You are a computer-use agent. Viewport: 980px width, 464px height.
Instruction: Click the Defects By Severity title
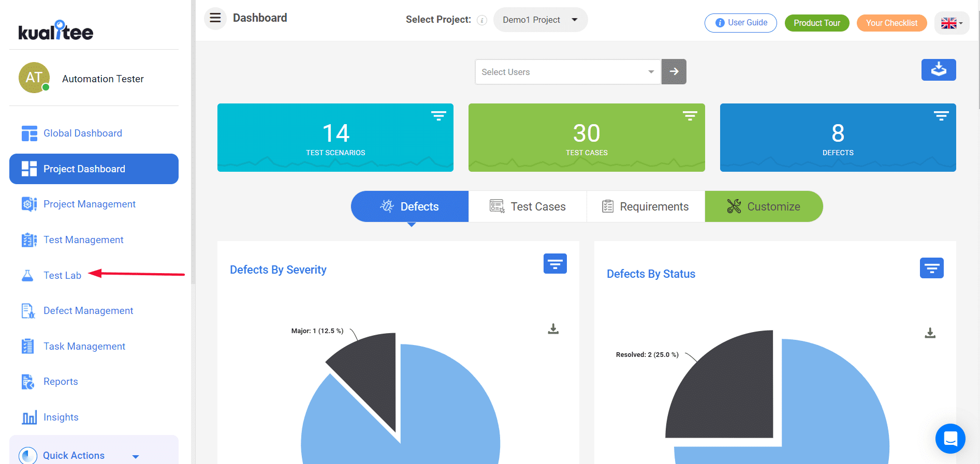coord(278,270)
